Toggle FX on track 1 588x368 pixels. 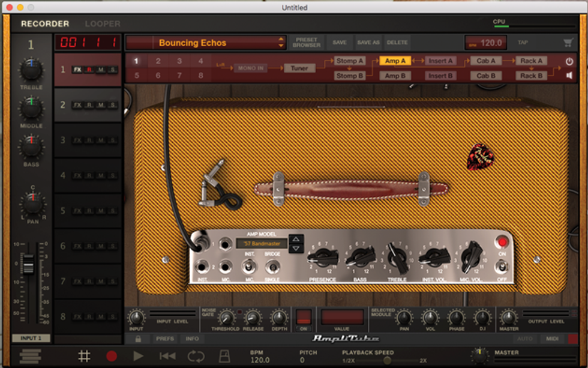[77, 70]
